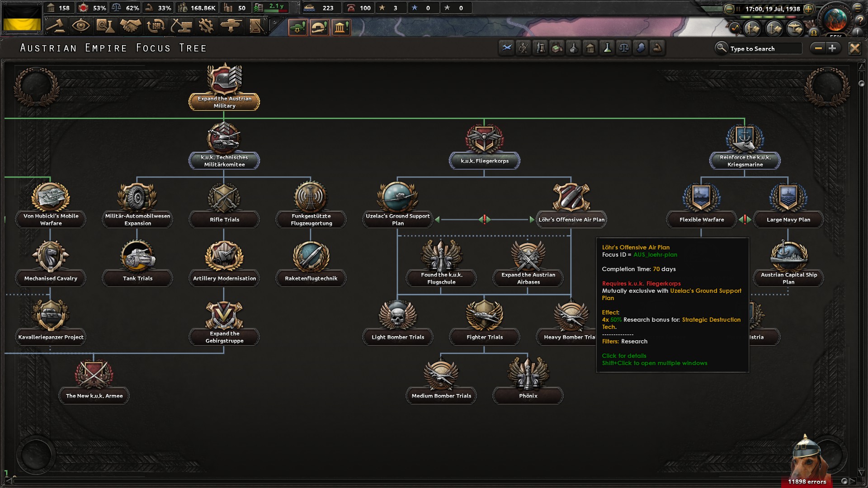Toggle the research focus filter beaker icon
Viewport: 868px width, 488px height.
point(607,48)
